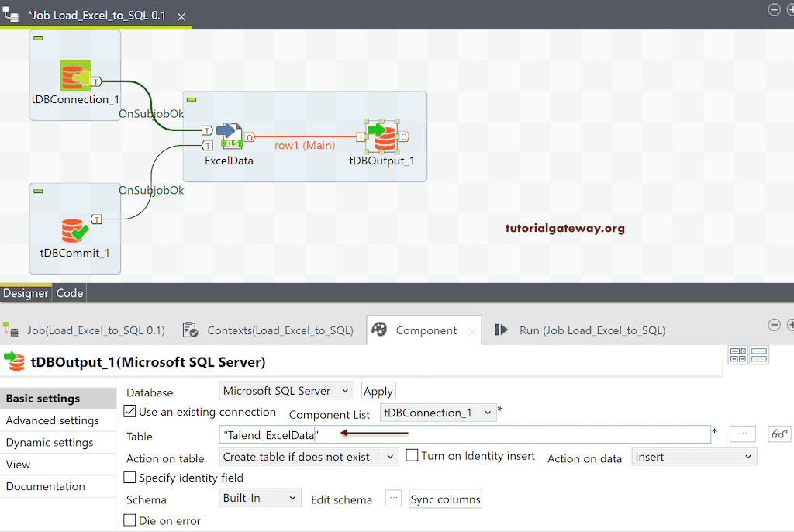Expand the Action on table dropdown

[309, 456]
